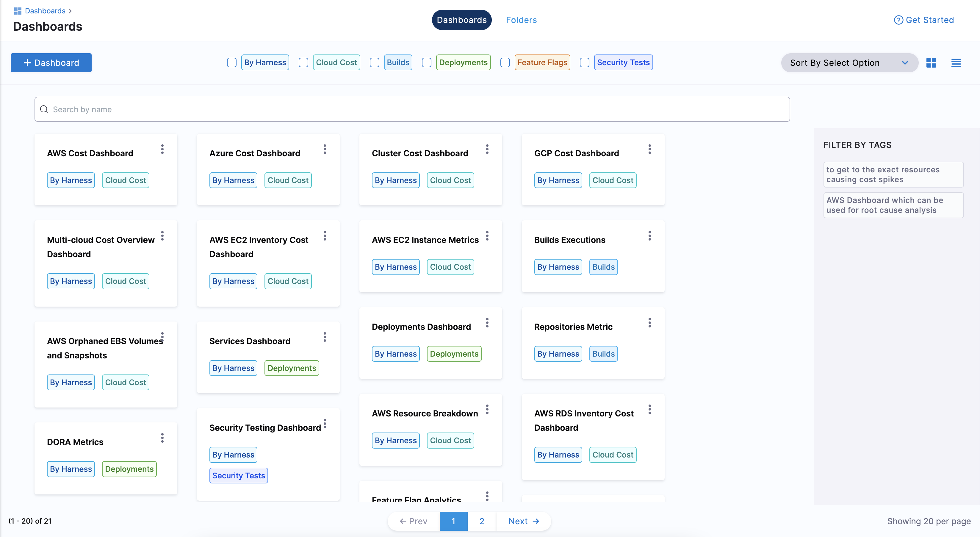
Task: Click the + Dashboard button
Action: [51, 63]
